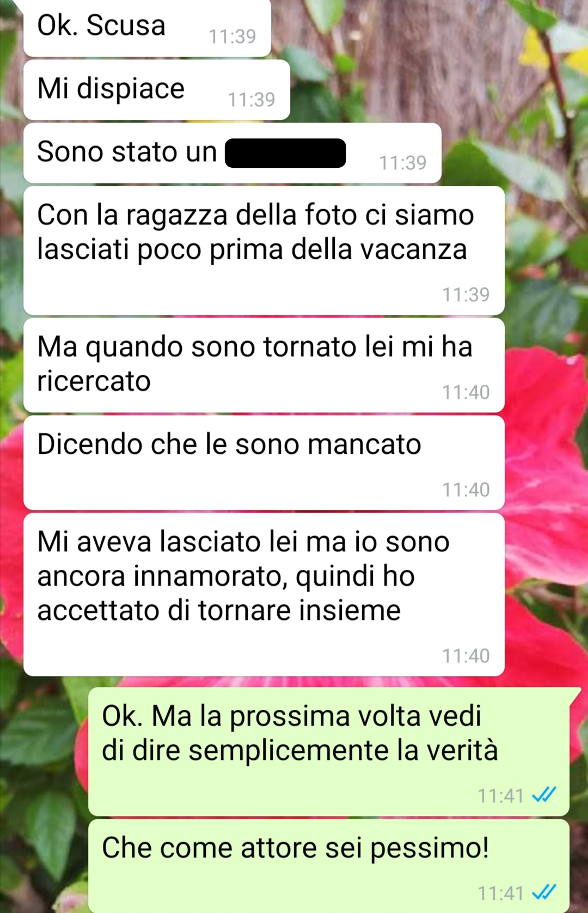
Task: Select message about 'ragazza della foto'
Action: pos(264,251)
